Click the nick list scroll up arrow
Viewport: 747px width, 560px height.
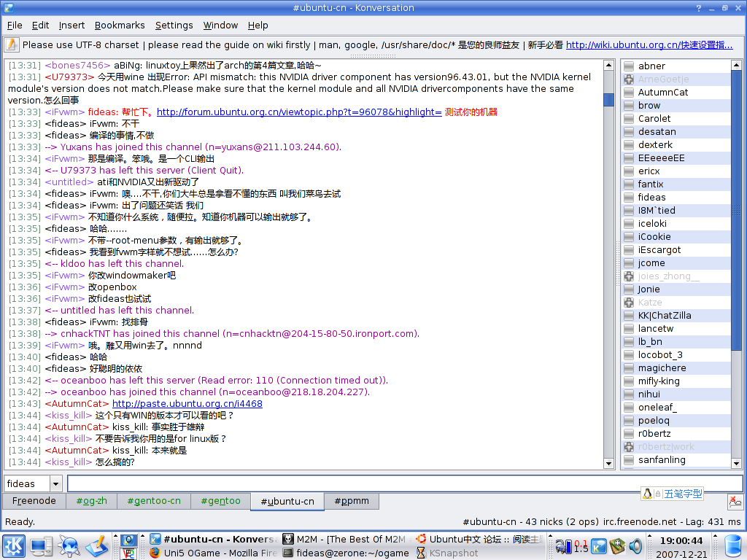click(x=736, y=65)
